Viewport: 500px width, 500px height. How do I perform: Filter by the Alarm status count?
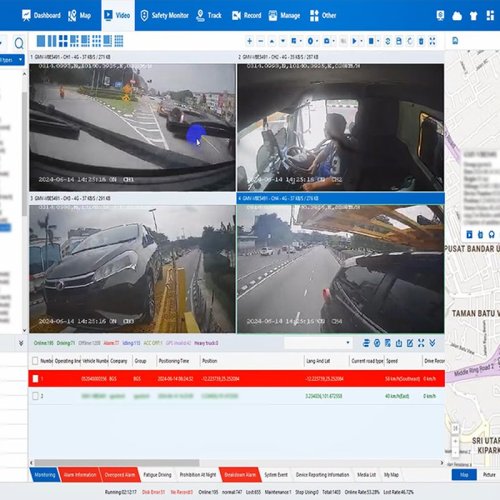[x=111, y=343]
